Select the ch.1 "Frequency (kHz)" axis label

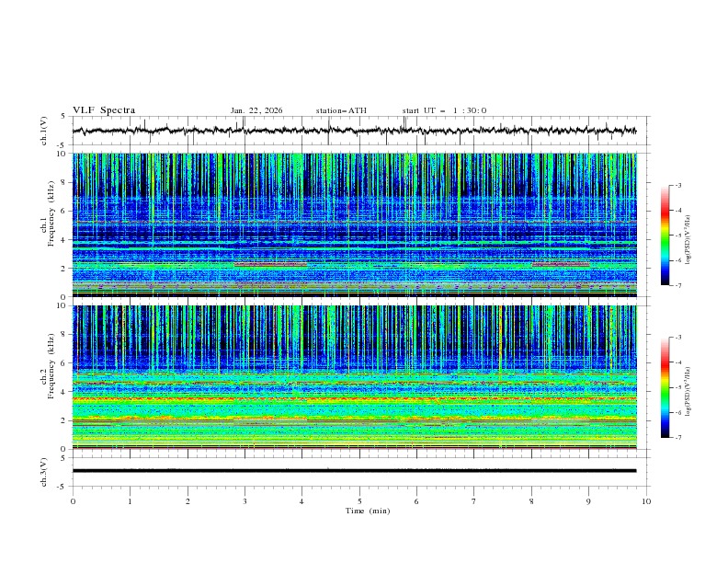[51, 225]
